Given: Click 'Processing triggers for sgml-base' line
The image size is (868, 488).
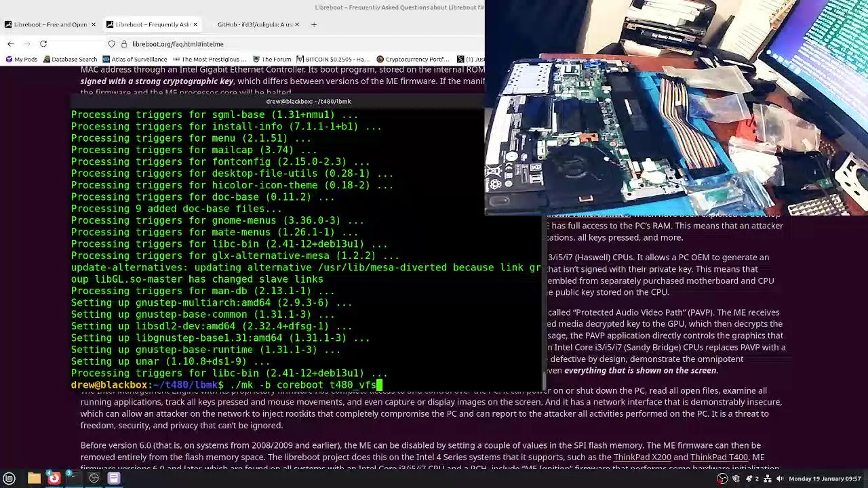Looking at the screenshot, I should tap(214, 115).
